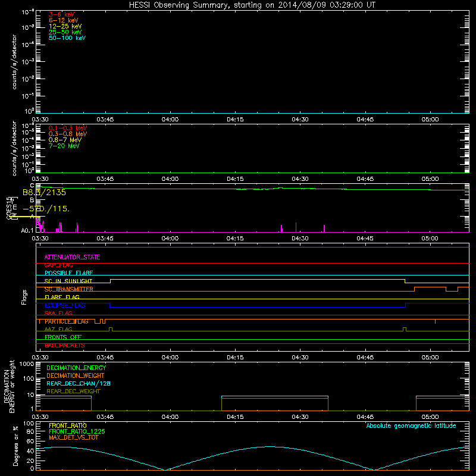Click the vertical Flags axis title
The height and width of the screenshot is (476, 476).
click(24, 297)
